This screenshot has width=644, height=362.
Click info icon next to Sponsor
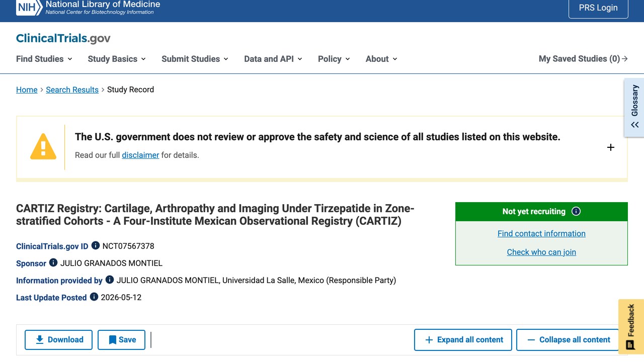point(53,263)
